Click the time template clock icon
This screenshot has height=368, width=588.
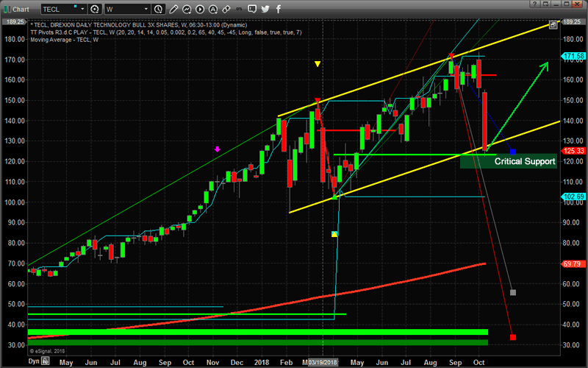click(x=158, y=9)
